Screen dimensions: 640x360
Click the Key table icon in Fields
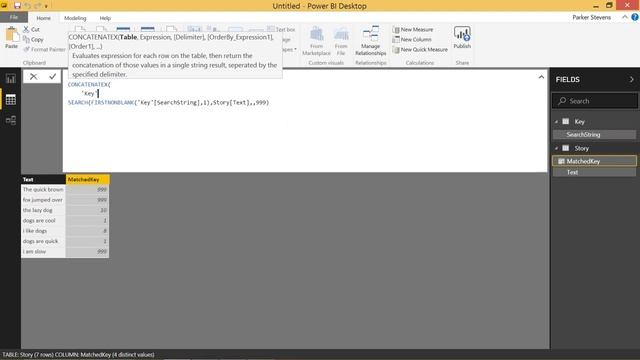click(566, 121)
